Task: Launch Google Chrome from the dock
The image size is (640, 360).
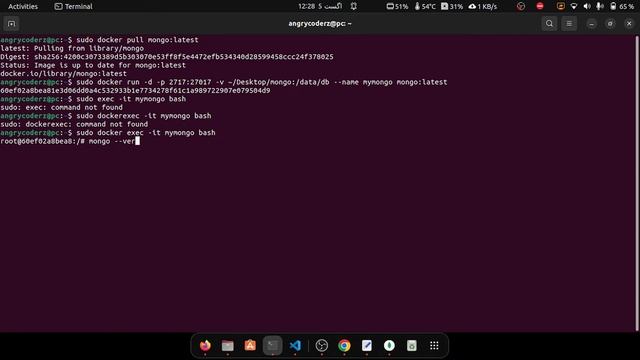Action: coord(344,345)
